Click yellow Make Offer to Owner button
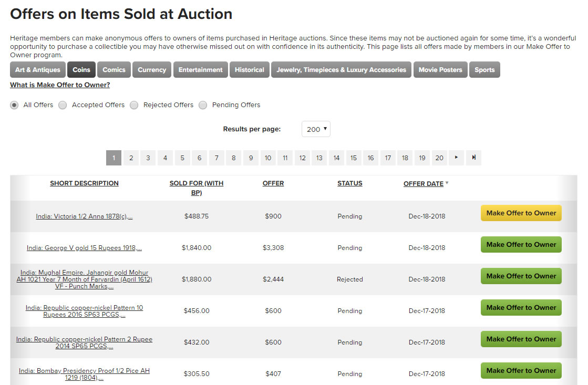This screenshot has width=588, height=385. point(521,213)
